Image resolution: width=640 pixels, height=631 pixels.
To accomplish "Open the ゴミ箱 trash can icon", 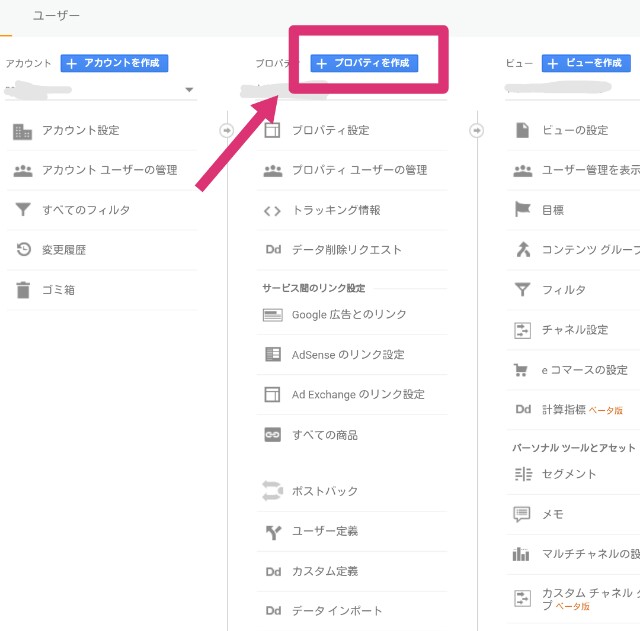I will 23,290.
